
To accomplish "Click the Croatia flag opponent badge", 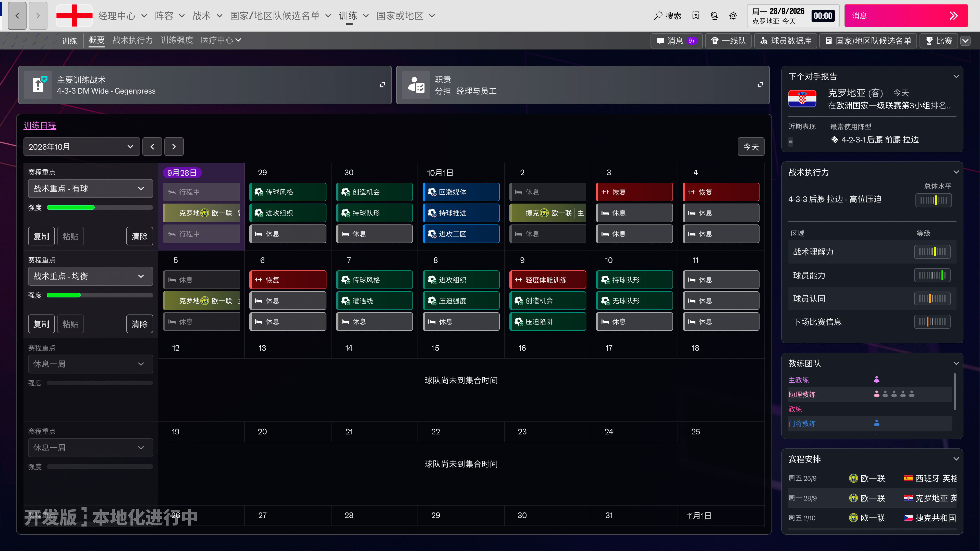I will pyautogui.click(x=802, y=99).
